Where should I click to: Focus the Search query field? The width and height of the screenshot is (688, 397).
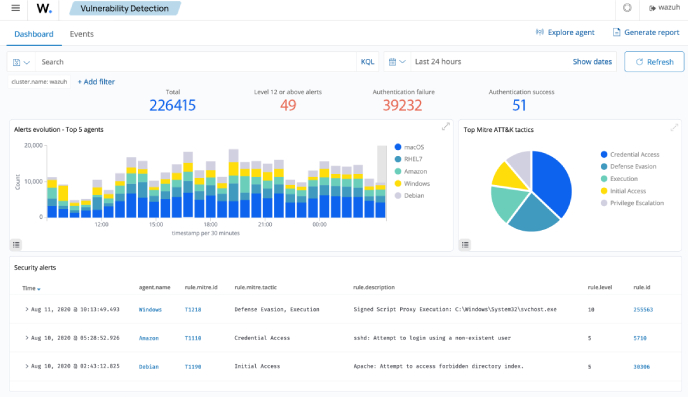[x=196, y=62]
